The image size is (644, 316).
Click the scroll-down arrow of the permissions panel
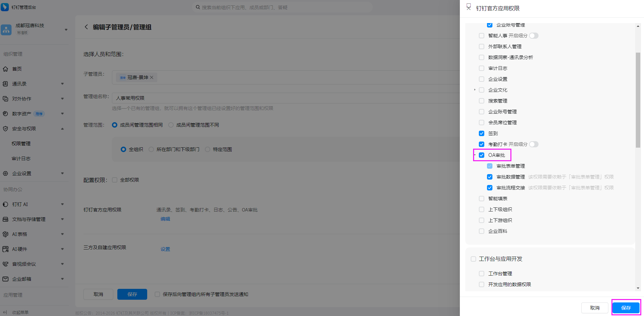coord(638,288)
